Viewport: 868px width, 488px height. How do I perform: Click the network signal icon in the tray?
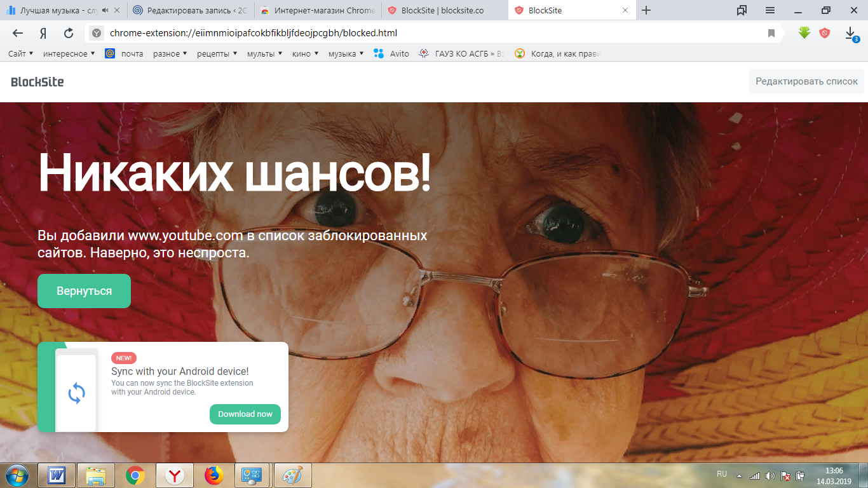pyautogui.click(x=755, y=475)
